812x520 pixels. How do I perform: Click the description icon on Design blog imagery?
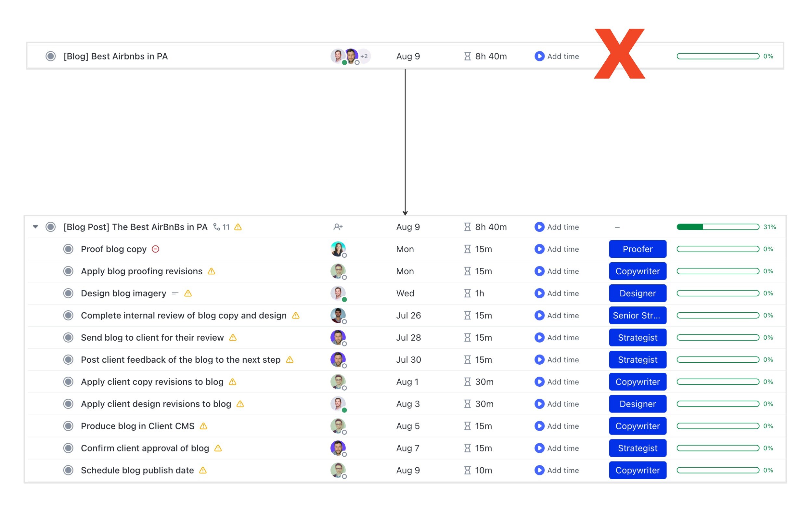click(x=175, y=293)
